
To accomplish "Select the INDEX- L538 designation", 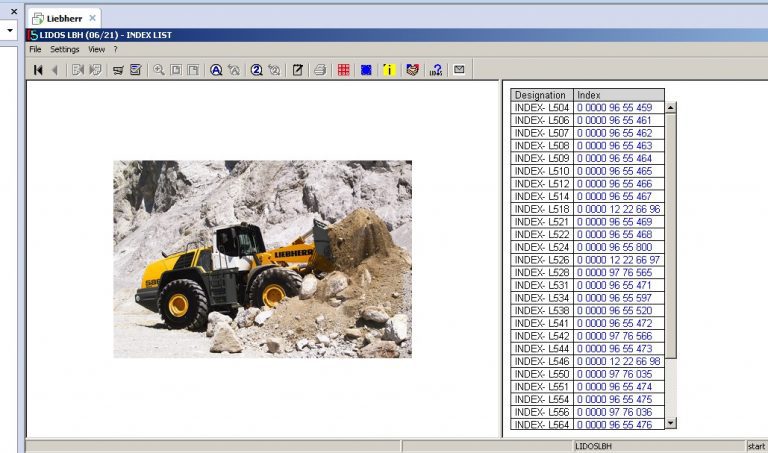I will [542, 311].
